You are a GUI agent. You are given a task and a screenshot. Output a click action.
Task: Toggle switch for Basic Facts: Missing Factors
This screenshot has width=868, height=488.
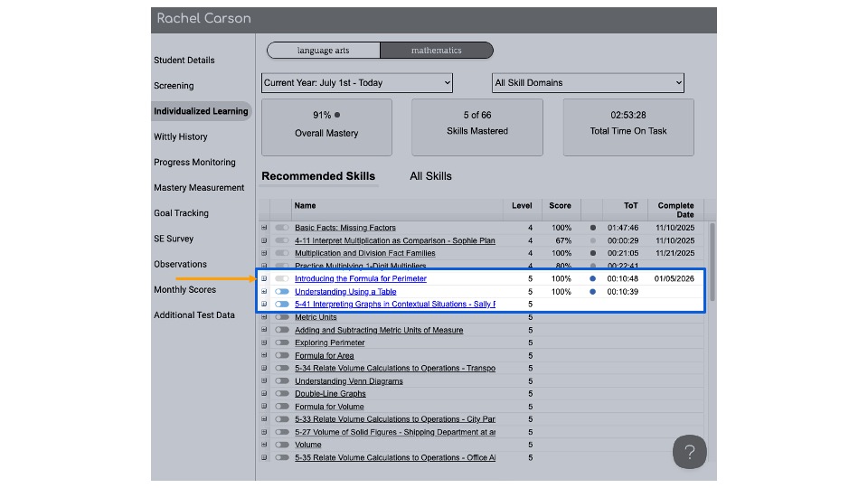pyautogui.click(x=282, y=228)
